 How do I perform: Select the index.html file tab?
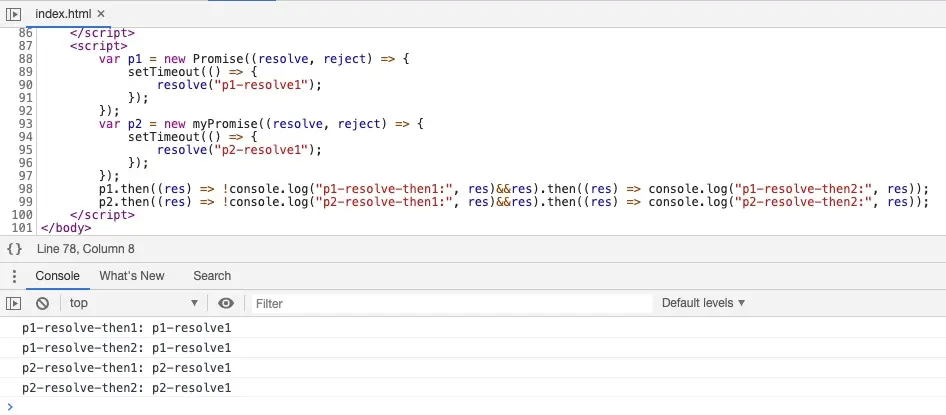click(x=63, y=13)
